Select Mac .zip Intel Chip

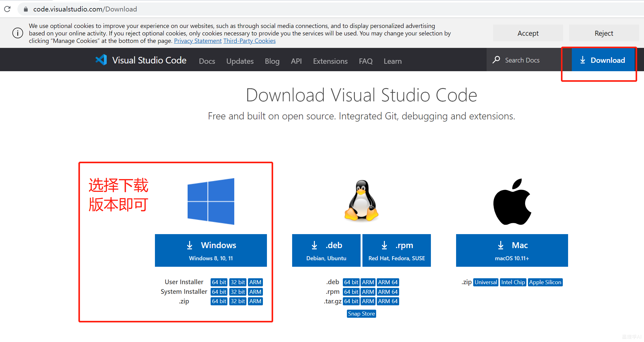(x=513, y=282)
